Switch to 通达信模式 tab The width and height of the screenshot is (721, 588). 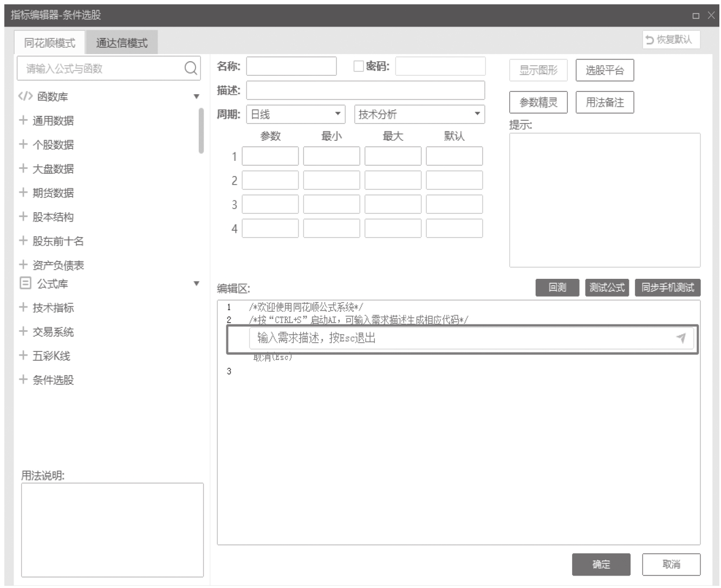click(122, 43)
